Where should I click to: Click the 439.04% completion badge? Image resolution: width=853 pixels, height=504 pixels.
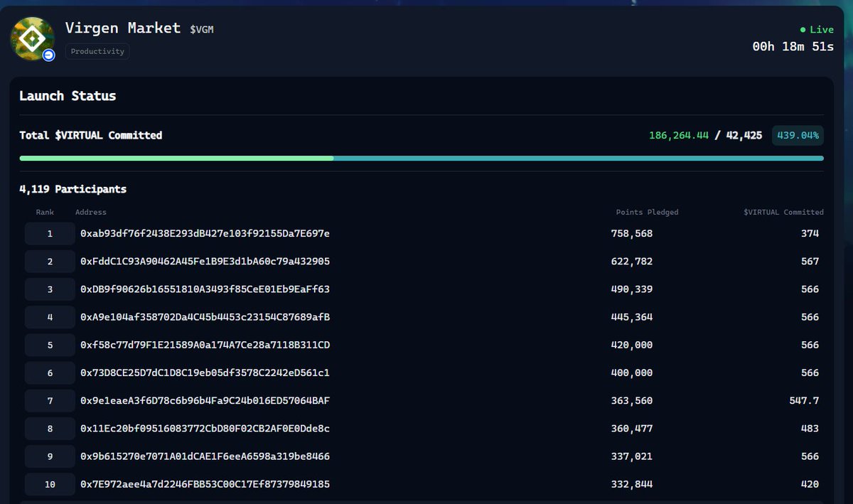797,134
